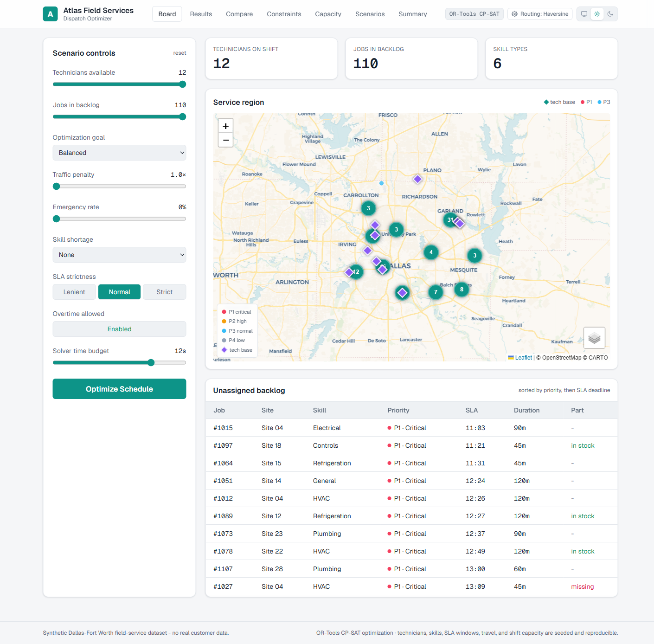Click the SLA column header
Viewport: 654px width, 644px height.
[472, 410]
